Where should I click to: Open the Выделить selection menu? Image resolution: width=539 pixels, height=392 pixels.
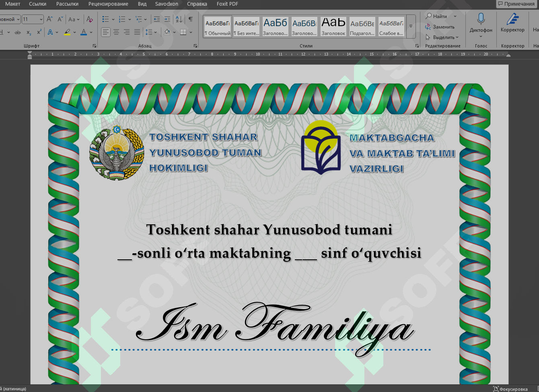pos(442,37)
